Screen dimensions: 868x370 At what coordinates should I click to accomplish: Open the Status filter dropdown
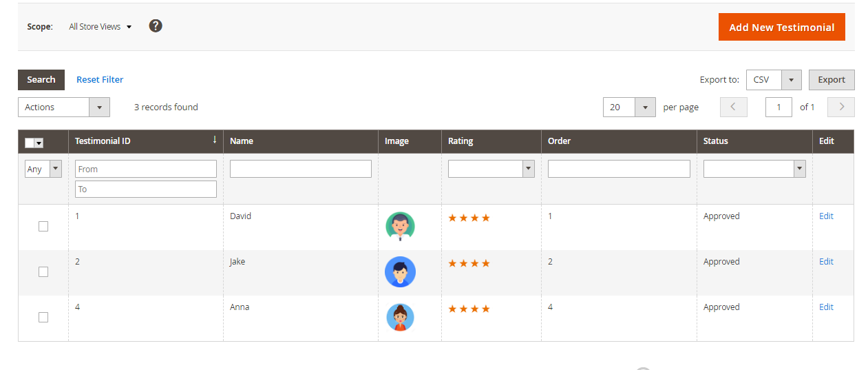point(754,169)
